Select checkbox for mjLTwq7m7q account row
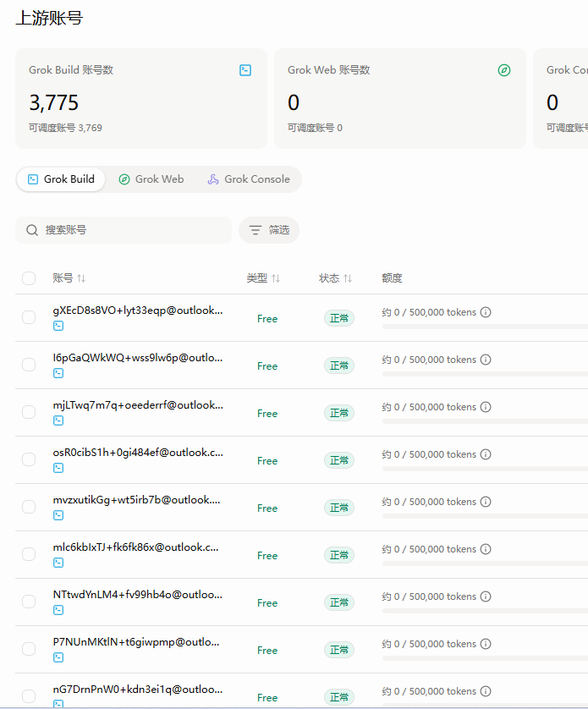This screenshot has width=588, height=709. (x=29, y=412)
